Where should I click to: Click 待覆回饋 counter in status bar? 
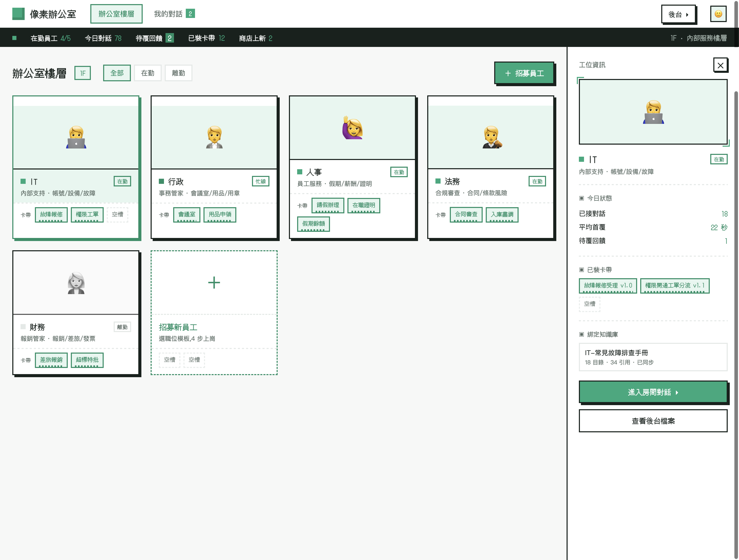pyautogui.click(x=155, y=38)
